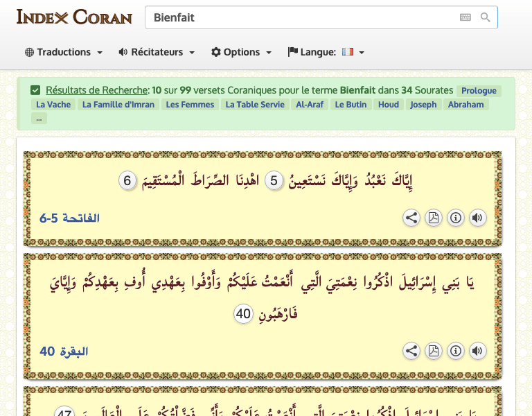Show info for Al-Baqara verse 40
Image resolution: width=532 pixels, height=416 pixels.
pyautogui.click(x=455, y=352)
